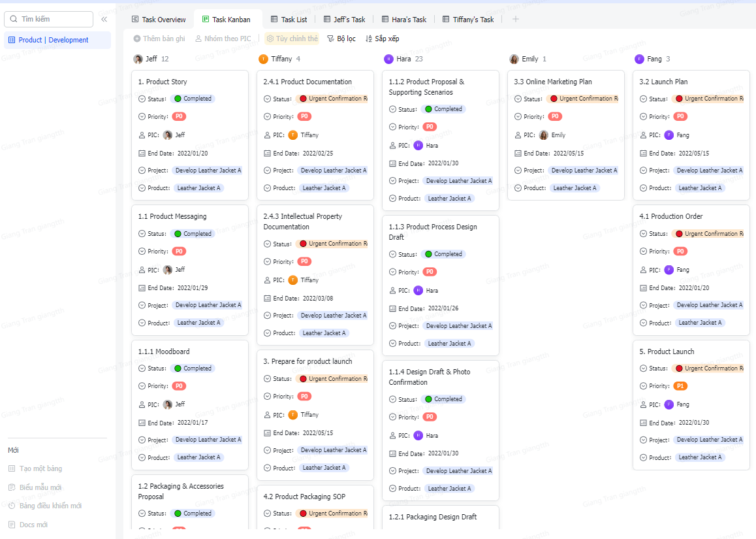Click Leather Jacket A product tag on 1.1.1 Moodboard

pyautogui.click(x=198, y=457)
